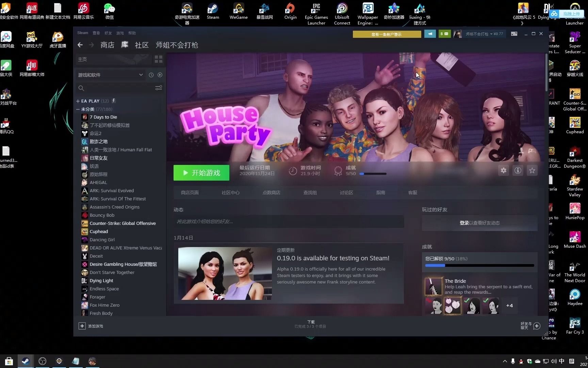Image resolution: width=588 pixels, height=368 pixels.
Task: Open Stardew Valley desktop shortcut
Action: 575,186
